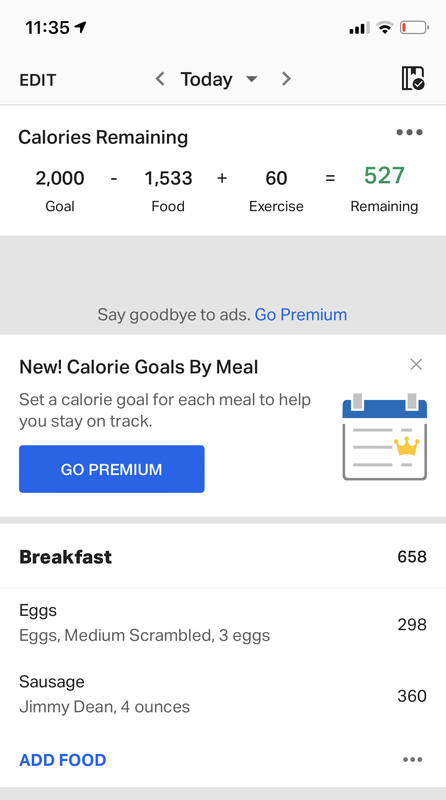Follow the Go Premium ad link
446x800 pixels.
[301, 314]
